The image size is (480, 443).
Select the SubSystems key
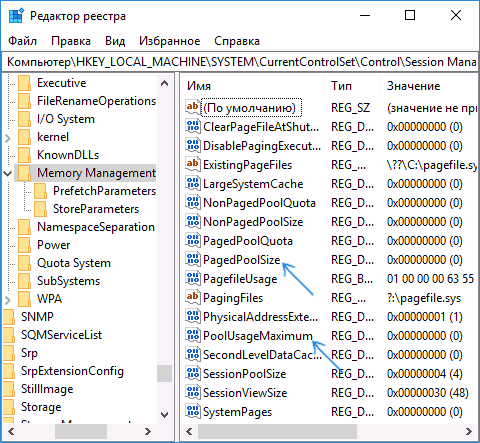[68, 281]
